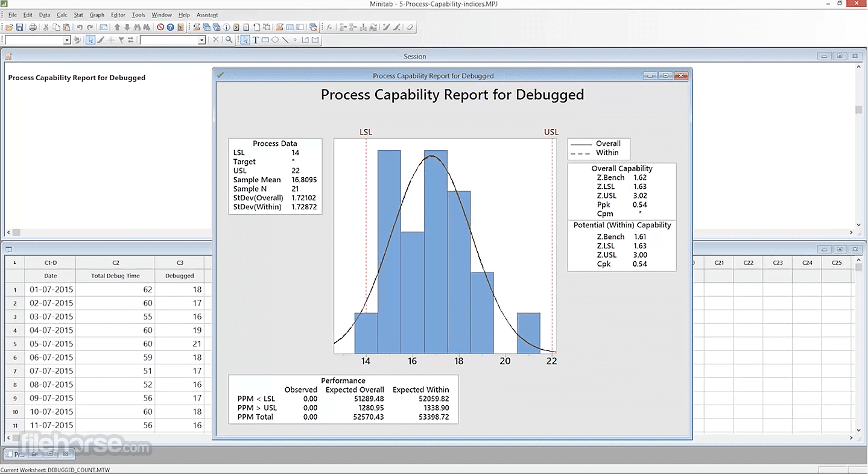868x474 pixels.
Task: Open Minitab Help
Action: [170, 27]
